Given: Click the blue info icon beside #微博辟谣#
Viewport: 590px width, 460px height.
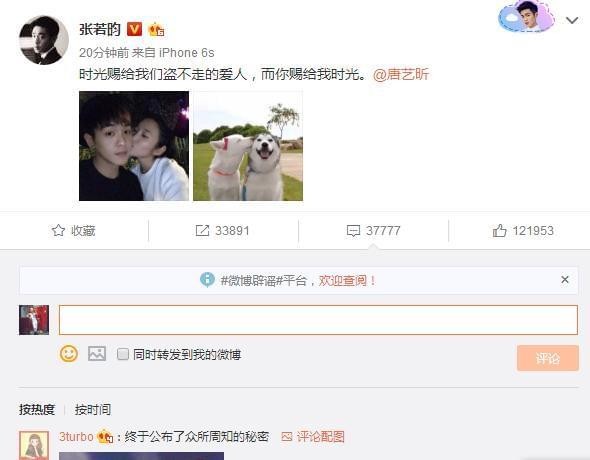Looking at the screenshot, I should point(207,280).
